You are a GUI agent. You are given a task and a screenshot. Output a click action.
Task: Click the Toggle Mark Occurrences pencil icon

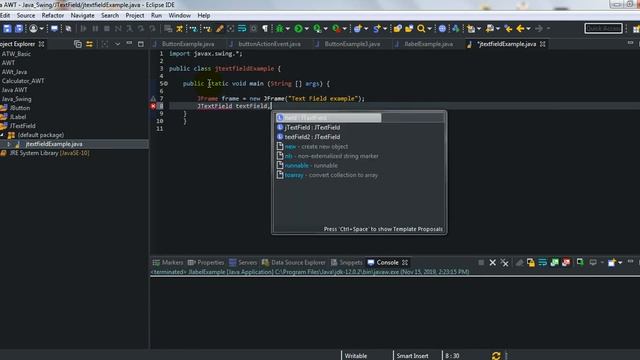(220, 28)
